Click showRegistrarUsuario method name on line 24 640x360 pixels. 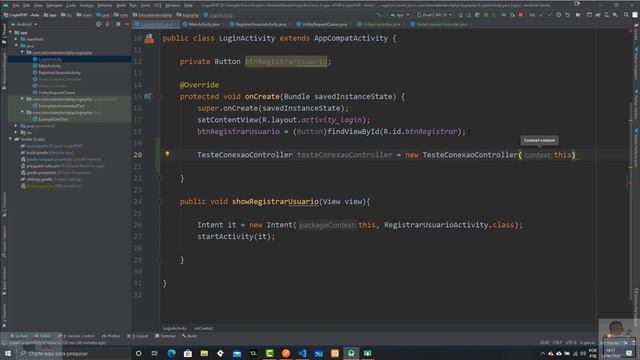tap(276, 202)
